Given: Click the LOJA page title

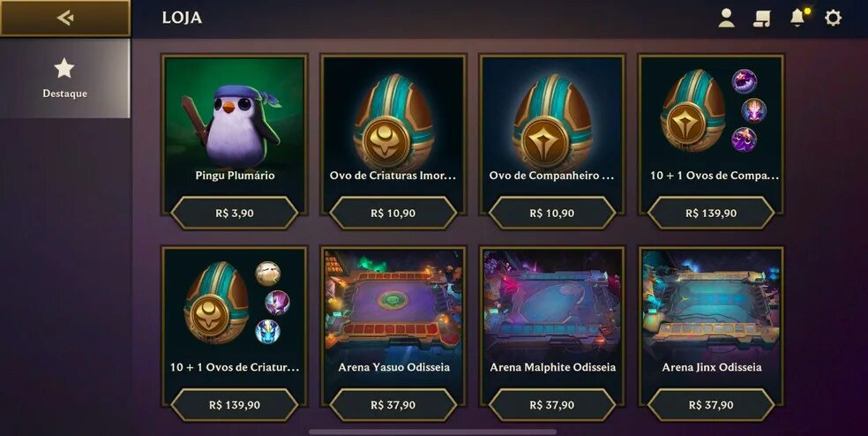Looking at the screenshot, I should [x=182, y=18].
